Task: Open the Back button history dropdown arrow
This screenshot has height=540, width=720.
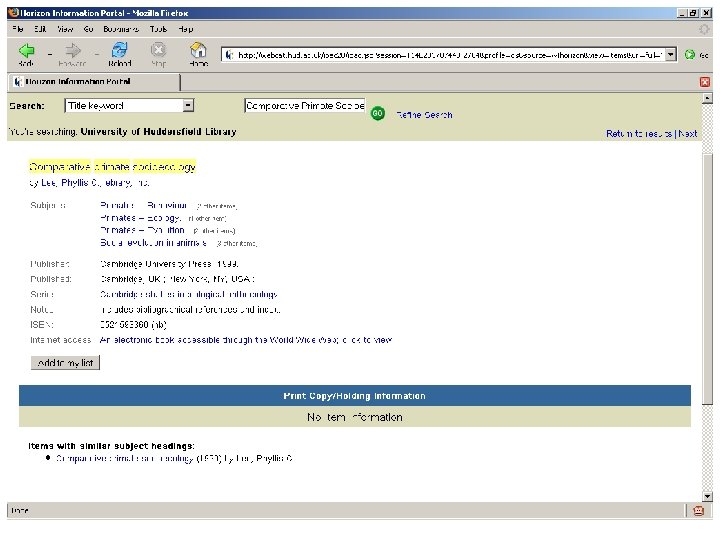Action: pos(50,54)
